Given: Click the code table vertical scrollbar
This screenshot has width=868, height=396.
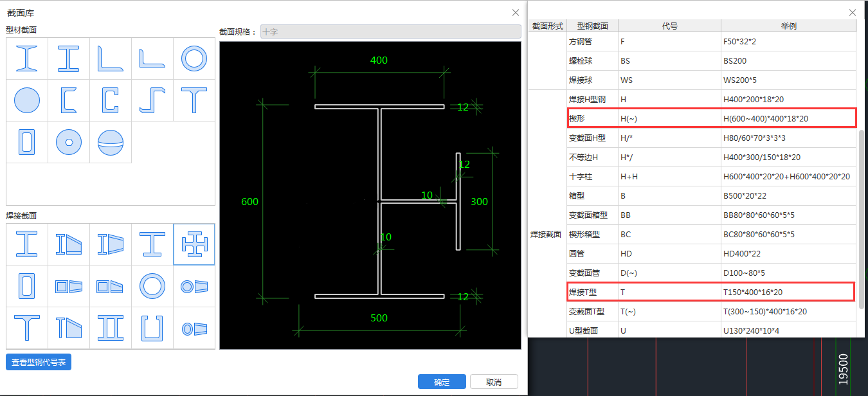Looking at the screenshot, I should 862,219.
